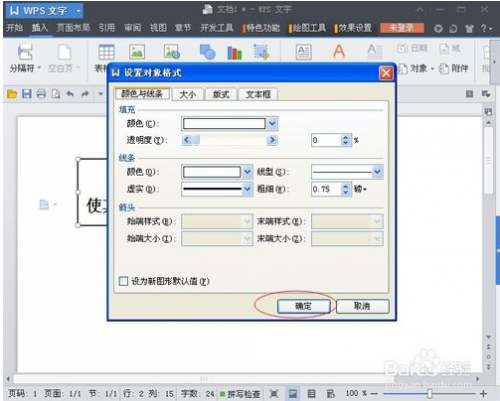Click the 分隔符 separator icon
The image size is (500, 401).
[25, 52]
